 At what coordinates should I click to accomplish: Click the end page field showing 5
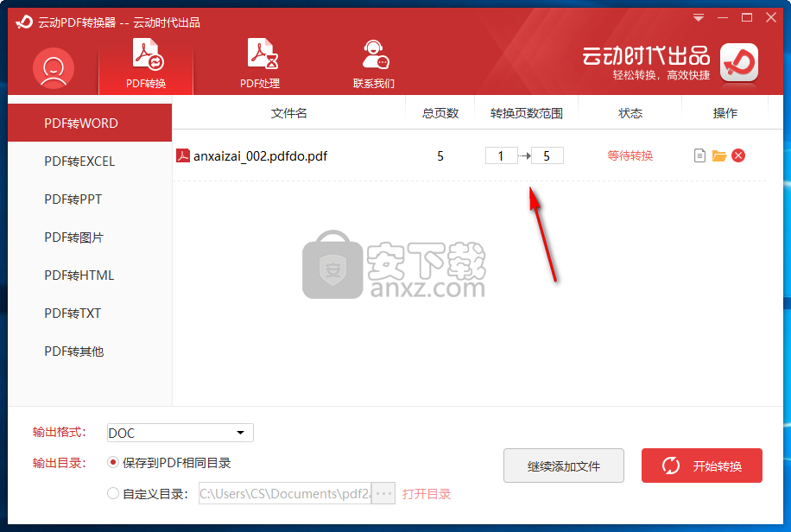coord(547,156)
